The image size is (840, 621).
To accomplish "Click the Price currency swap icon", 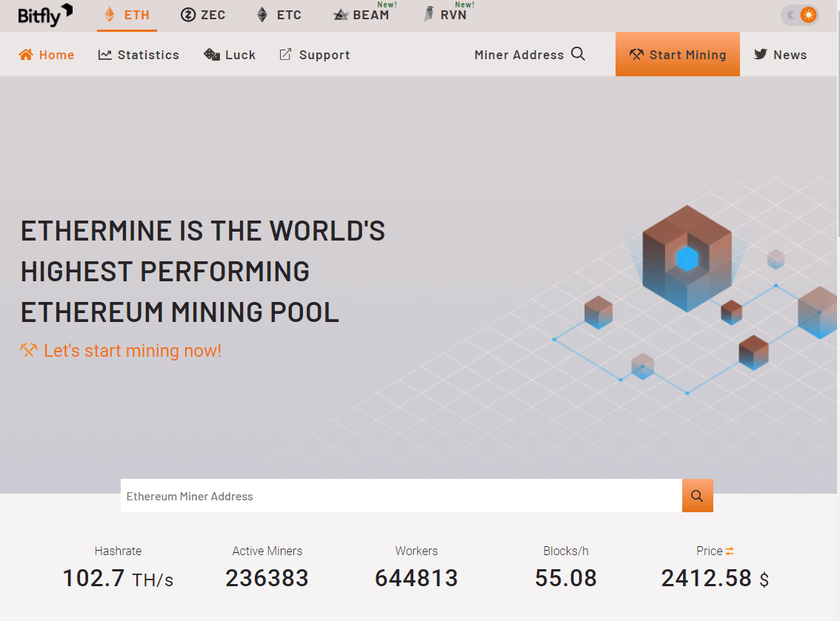I will 730,551.
